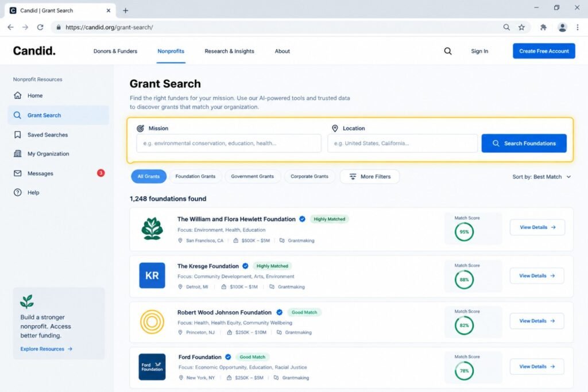588x392 pixels.
Task: Click the Candid logo
Action: point(34,51)
